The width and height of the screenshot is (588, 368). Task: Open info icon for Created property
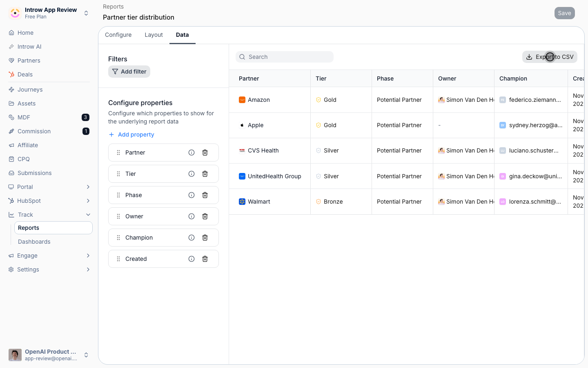pos(192,259)
